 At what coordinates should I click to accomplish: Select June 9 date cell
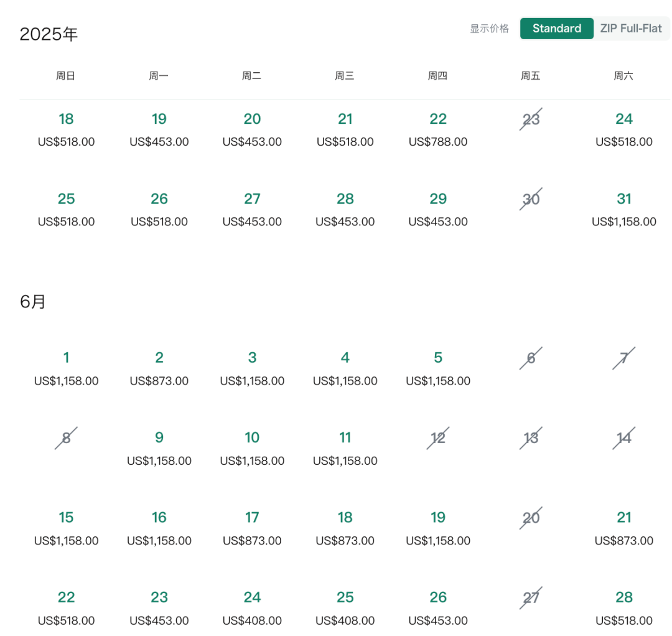[x=159, y=448]
